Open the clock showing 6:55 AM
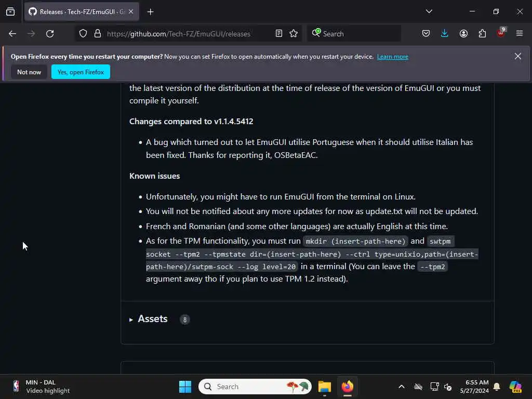The width and height of the screenshot is (532, 399). 474,387
